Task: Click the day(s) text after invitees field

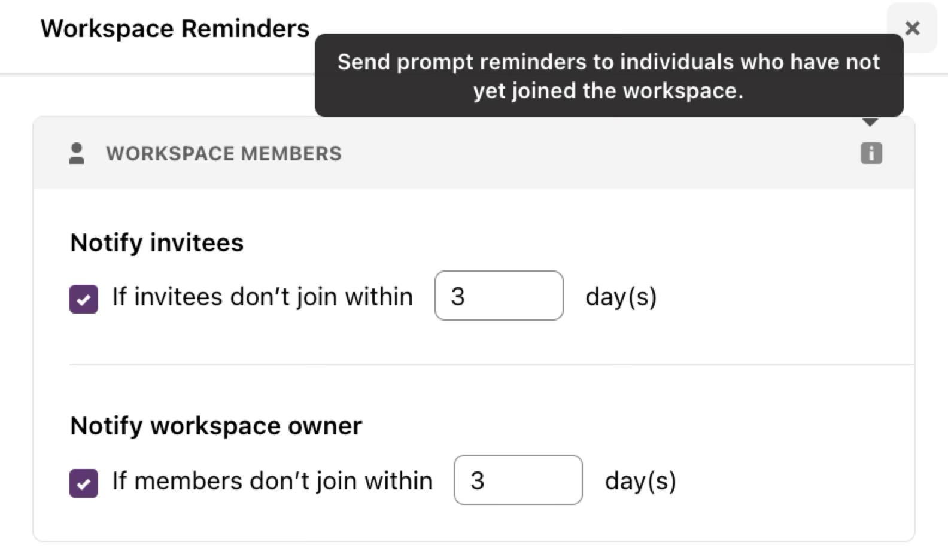Action: pyautogui.click(x=621, y=297)
